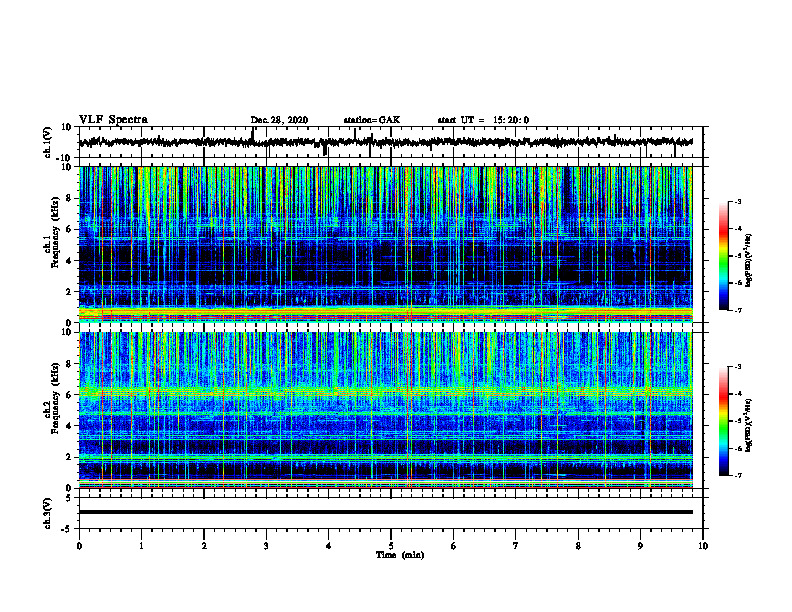Click the "station=GAK" header label
This screenshot has width=792, height=612.
[372, 120]
